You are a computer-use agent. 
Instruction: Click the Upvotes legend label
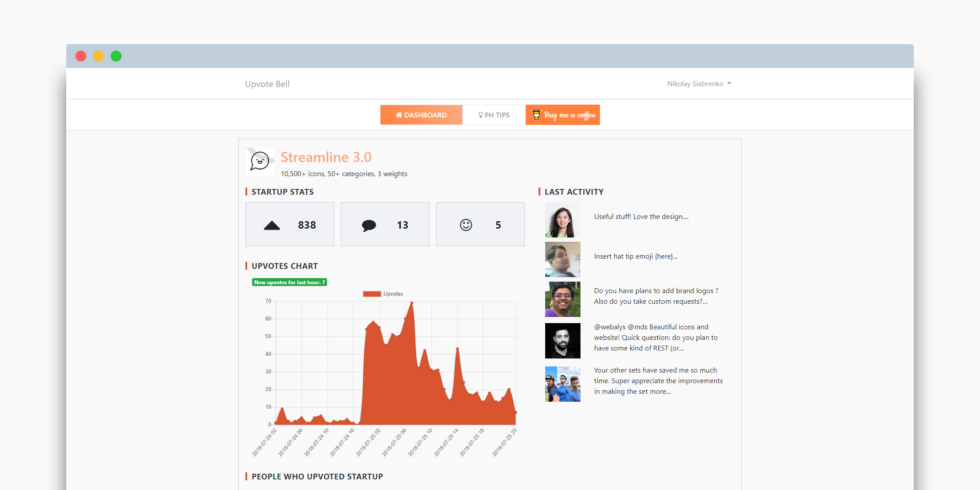[x=393, y=294]
